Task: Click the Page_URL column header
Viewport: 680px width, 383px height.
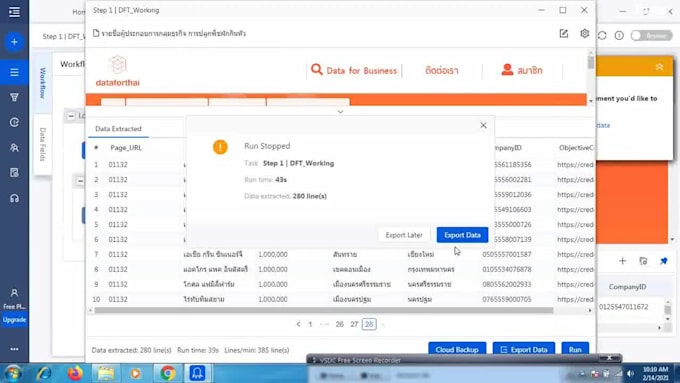Action: 126,148
